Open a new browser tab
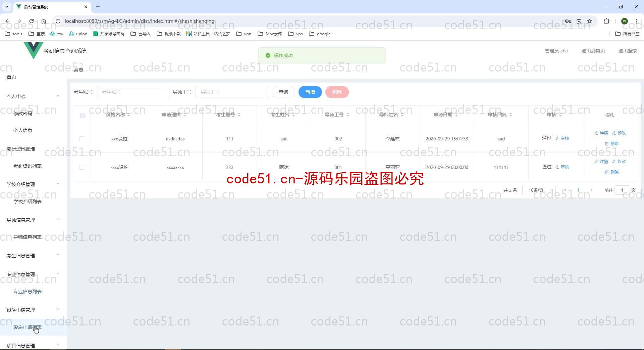This screenshot has width=644, height=350. click(x=98, y=7)
